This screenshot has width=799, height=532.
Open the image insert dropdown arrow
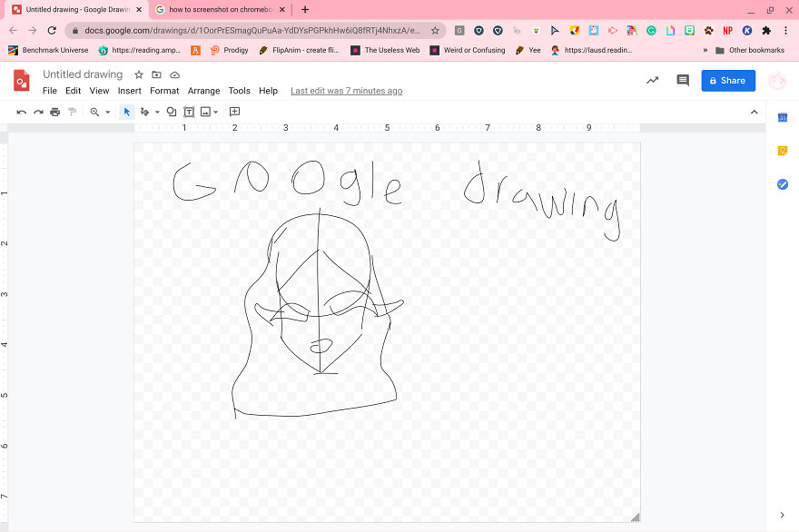[214, 112]
